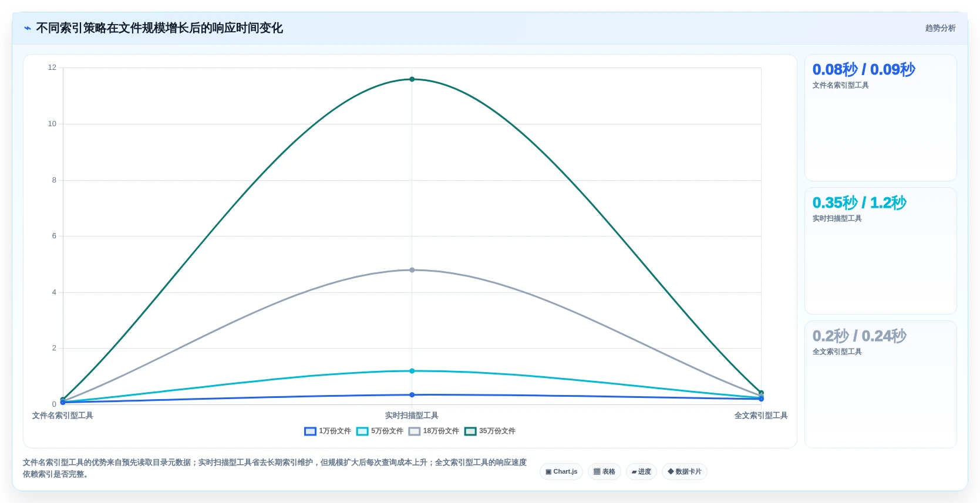
Task: Click the 实时扫描型工具 card caption
Action: coord(837,219)
